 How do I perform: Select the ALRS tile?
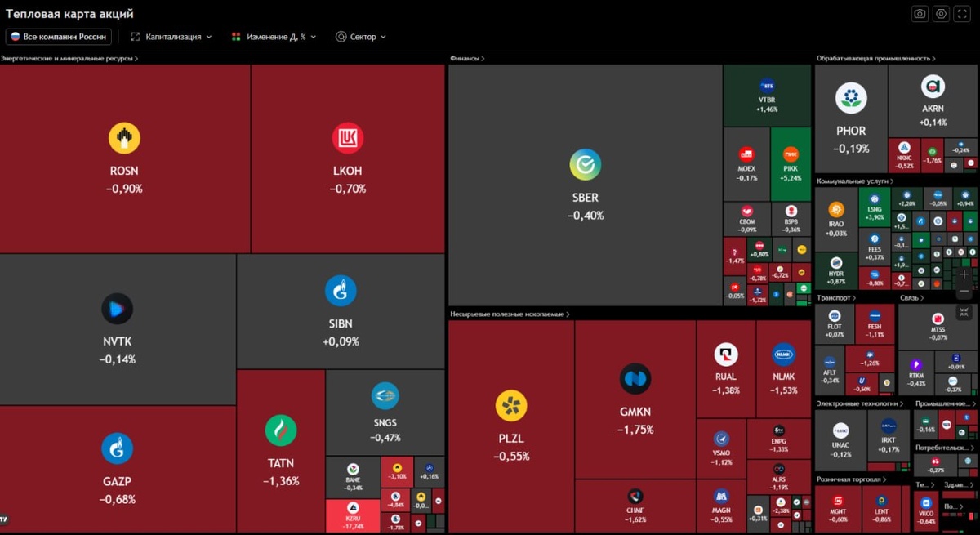click(779, 476)
